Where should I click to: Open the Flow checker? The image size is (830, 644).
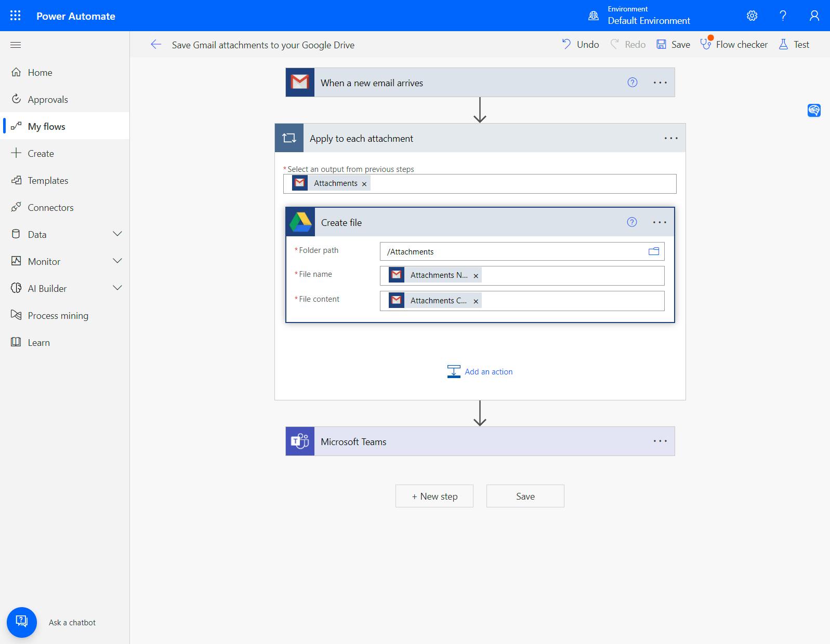734,45
